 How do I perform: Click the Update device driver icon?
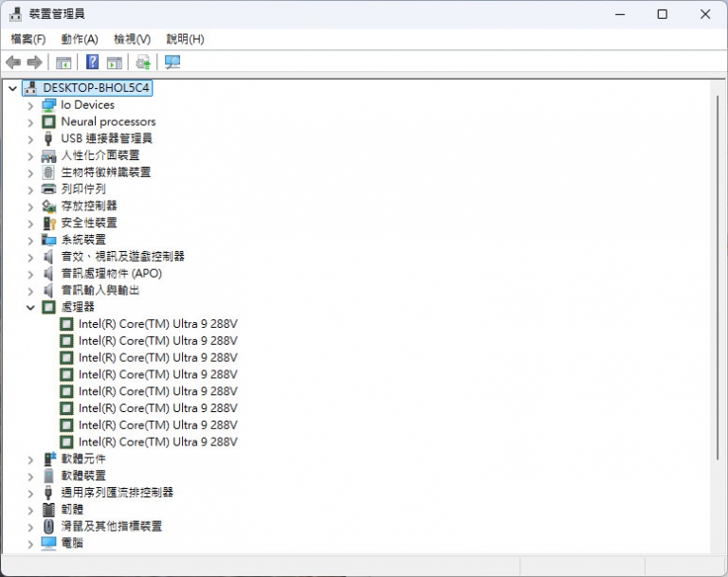(x=143, y=63)
